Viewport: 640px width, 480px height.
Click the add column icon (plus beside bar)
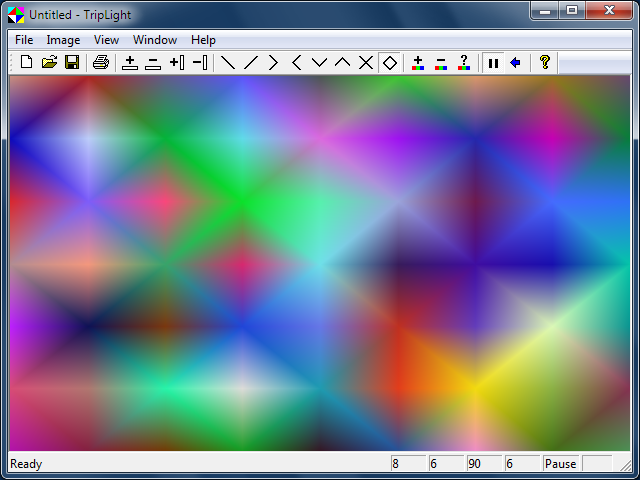176,63
